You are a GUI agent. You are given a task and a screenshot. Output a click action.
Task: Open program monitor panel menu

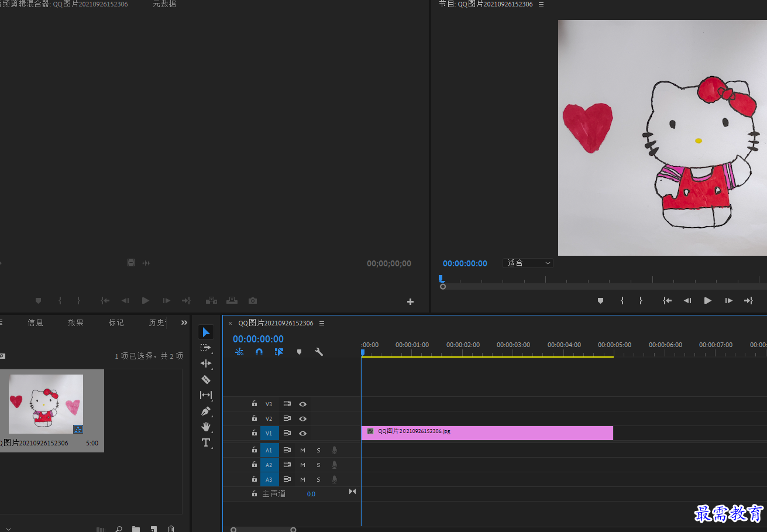[x=541, y=4]
